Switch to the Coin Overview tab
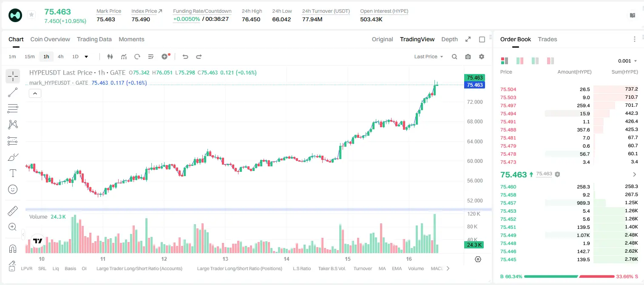 (50, 39)
